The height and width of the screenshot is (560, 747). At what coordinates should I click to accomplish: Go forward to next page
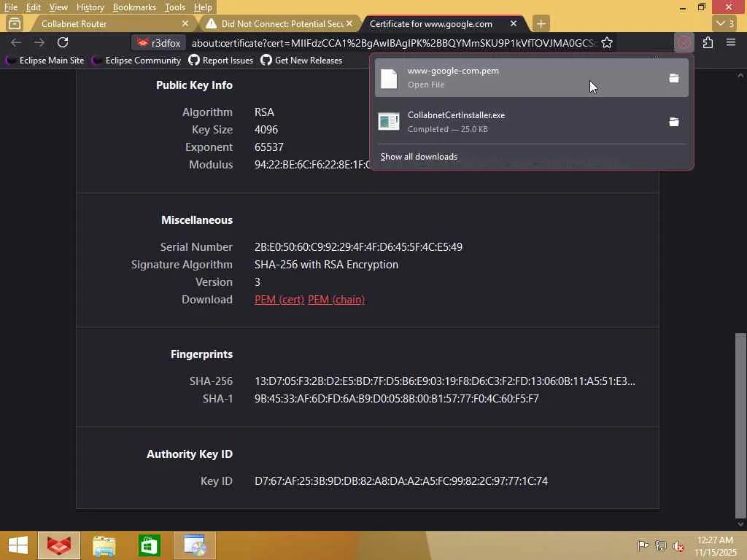tap(39, 43)
